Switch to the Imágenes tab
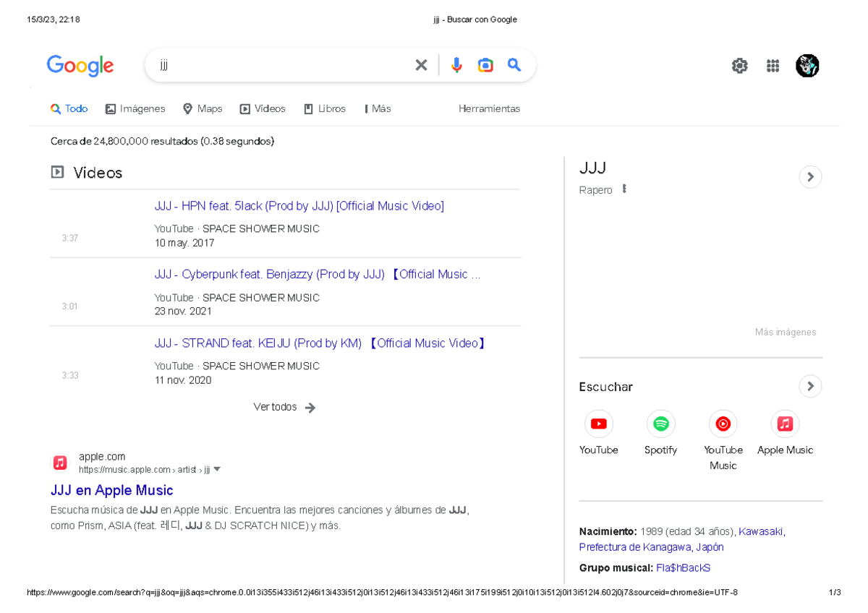Screen dimensions: 868x613 tap(135, 108)
